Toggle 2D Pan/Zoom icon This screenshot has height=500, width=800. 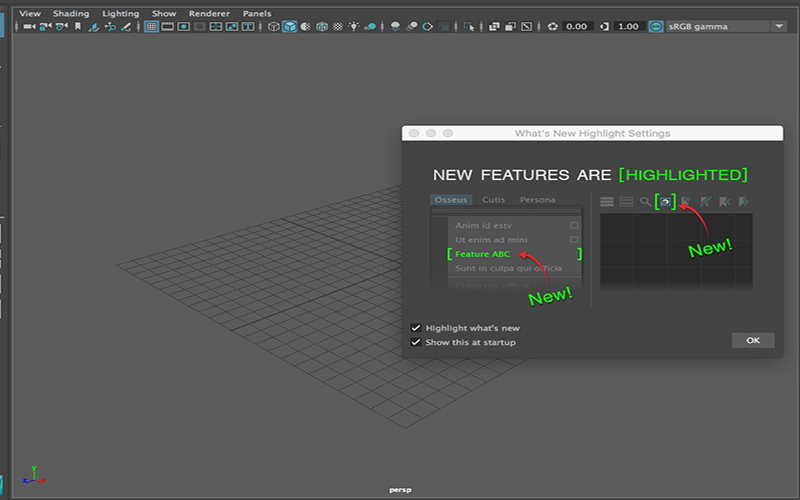pyautogui.click(x=110, y=27)
